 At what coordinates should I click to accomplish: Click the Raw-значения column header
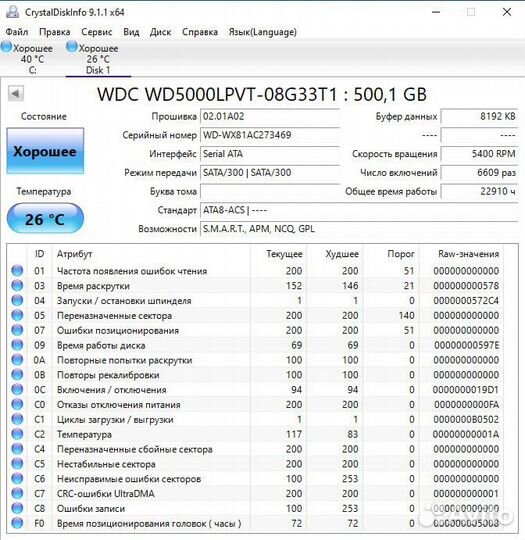pos(461,254)
